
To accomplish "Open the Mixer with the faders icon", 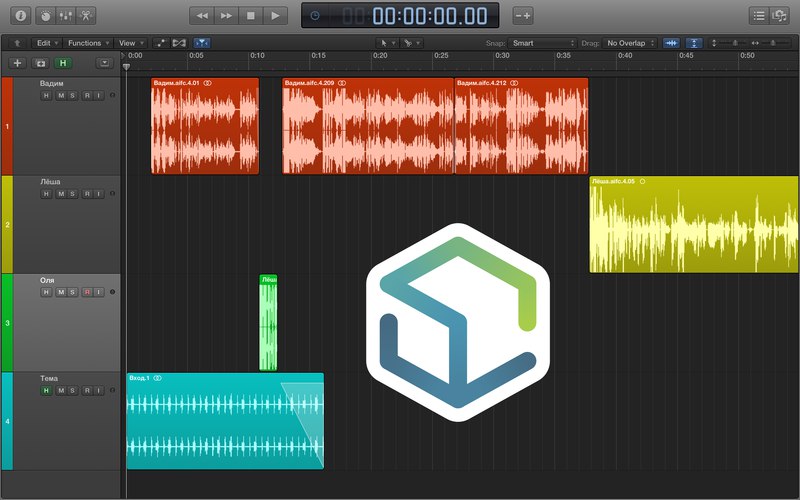I will coord(65,15).
